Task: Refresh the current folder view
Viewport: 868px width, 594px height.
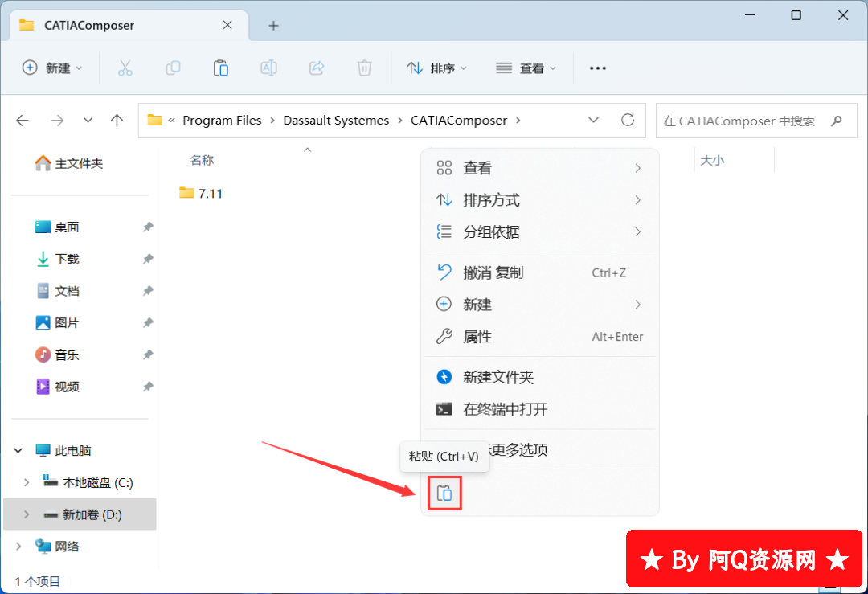Action: (x=628, y=120)
